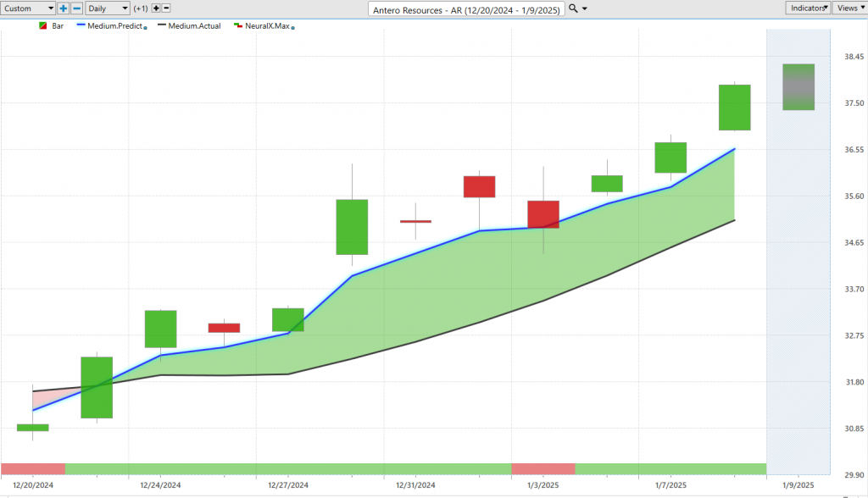The height and width of the screenshot is (498, 868).
Task: Click the Antero Resources symbol field
Action: (466, 9)
